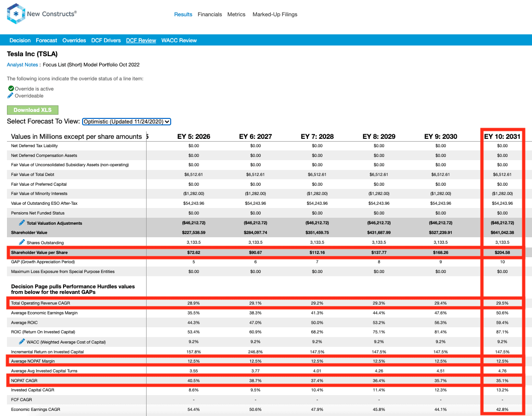The image size is (532, 416).
Task: Click the New Constructs logo icon
Action: pyautogui.click(x=16, y=13)
